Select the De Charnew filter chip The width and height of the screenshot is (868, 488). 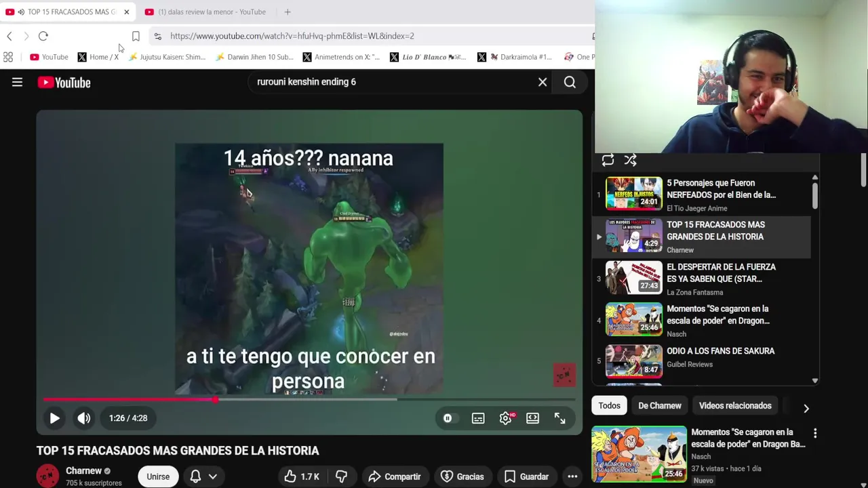tap(659, 405)
